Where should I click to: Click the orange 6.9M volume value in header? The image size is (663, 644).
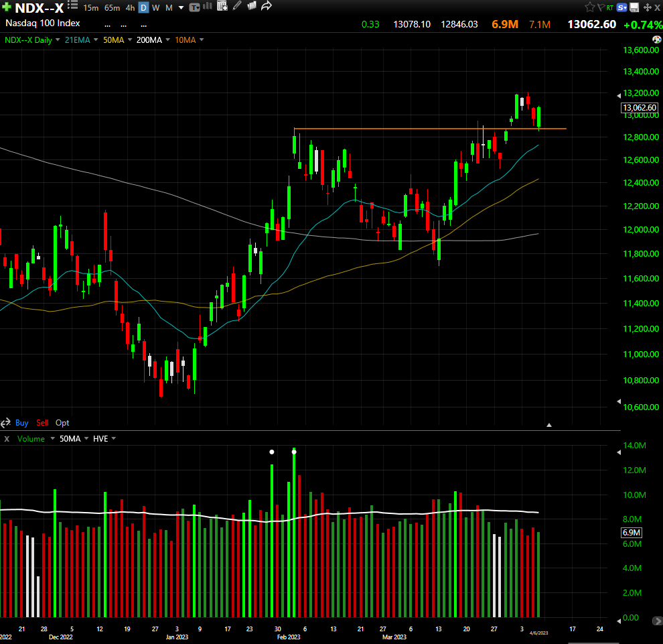[505, 24]
